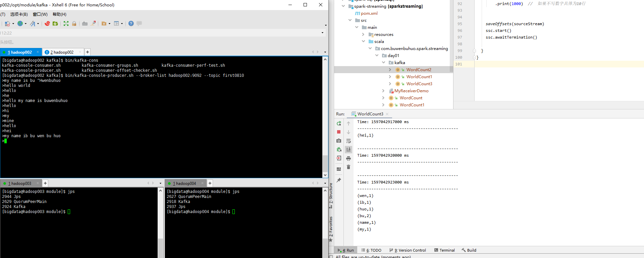This screenshot has width=644, height=258.
Task: Open font icon dropdown arrow
Action: pos(38,24)
